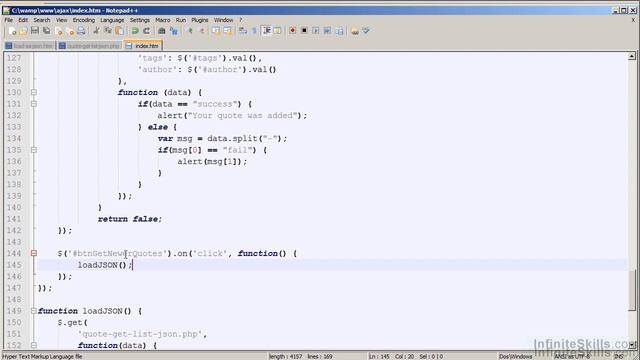Open the Language menu

click(x=112, y=20)
